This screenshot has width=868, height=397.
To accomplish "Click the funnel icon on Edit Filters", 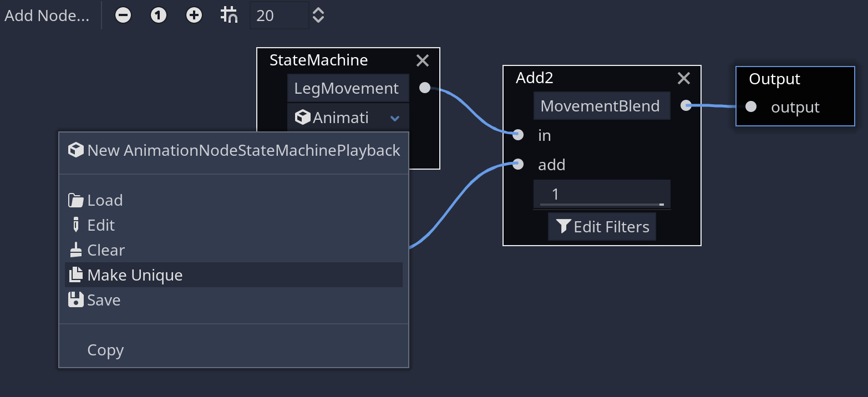I will click(564, 226).
